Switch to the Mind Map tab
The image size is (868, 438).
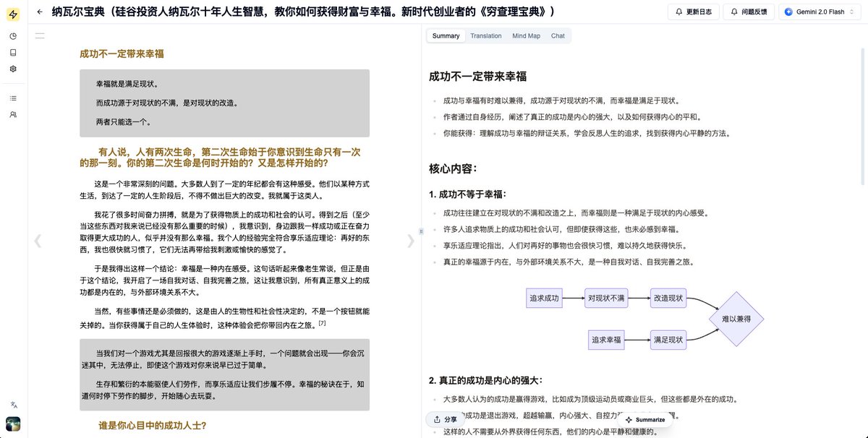(x=526, y=35)
